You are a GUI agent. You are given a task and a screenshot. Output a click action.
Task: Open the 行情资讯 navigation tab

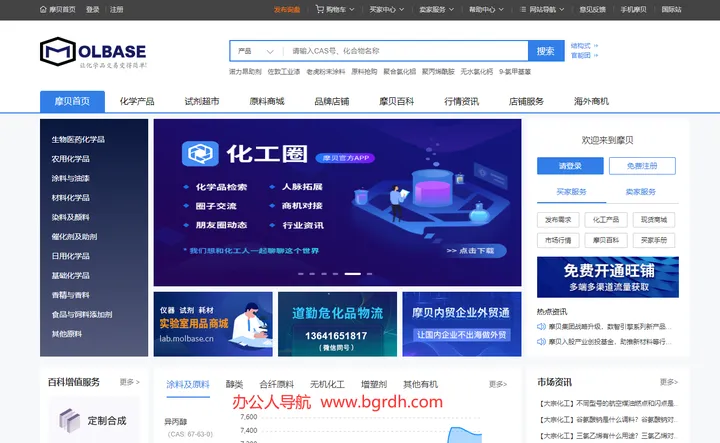461,101
